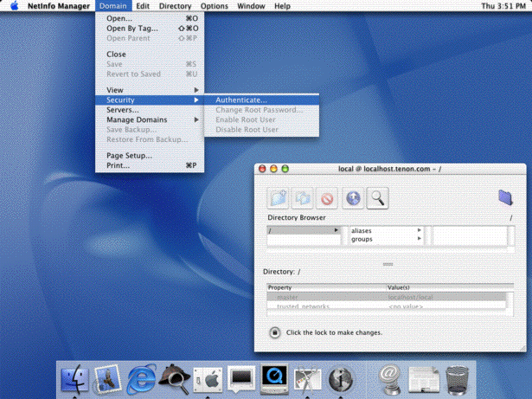
Task: Open Finder from the Dock
Action: [x=74, y=380]
